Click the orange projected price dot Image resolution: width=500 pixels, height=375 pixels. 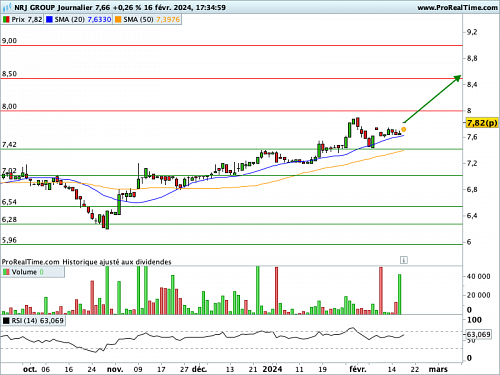click(403, 129)
